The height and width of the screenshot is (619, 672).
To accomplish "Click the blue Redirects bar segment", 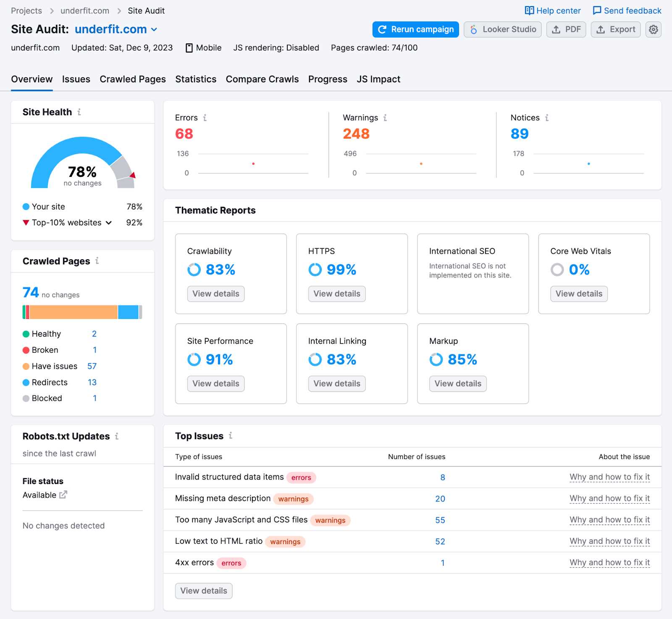I will pos(128,312).
